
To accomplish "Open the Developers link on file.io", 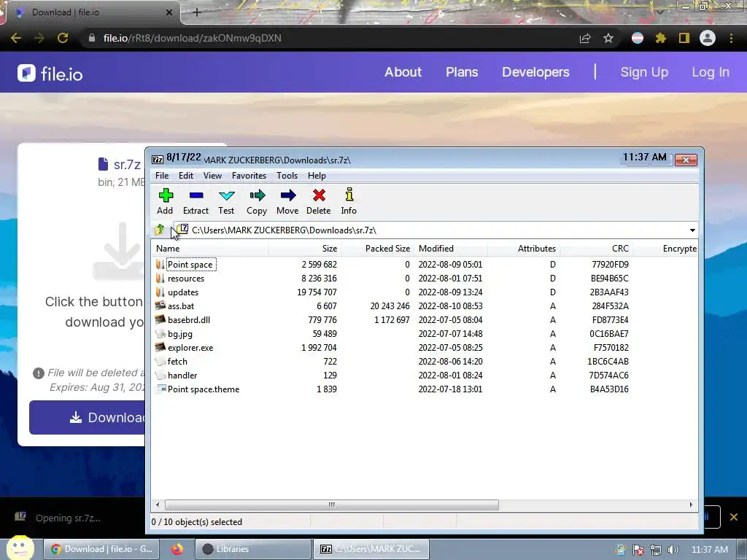I will (535, 72).
